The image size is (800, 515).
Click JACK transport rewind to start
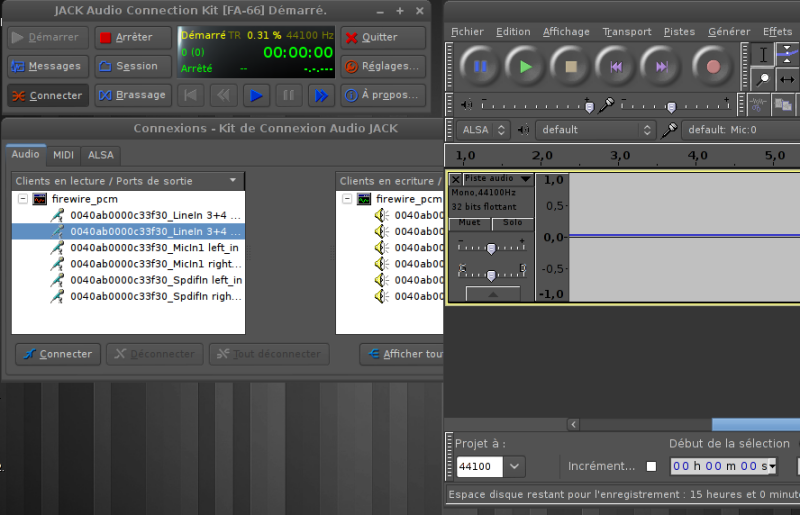point(190,95)
